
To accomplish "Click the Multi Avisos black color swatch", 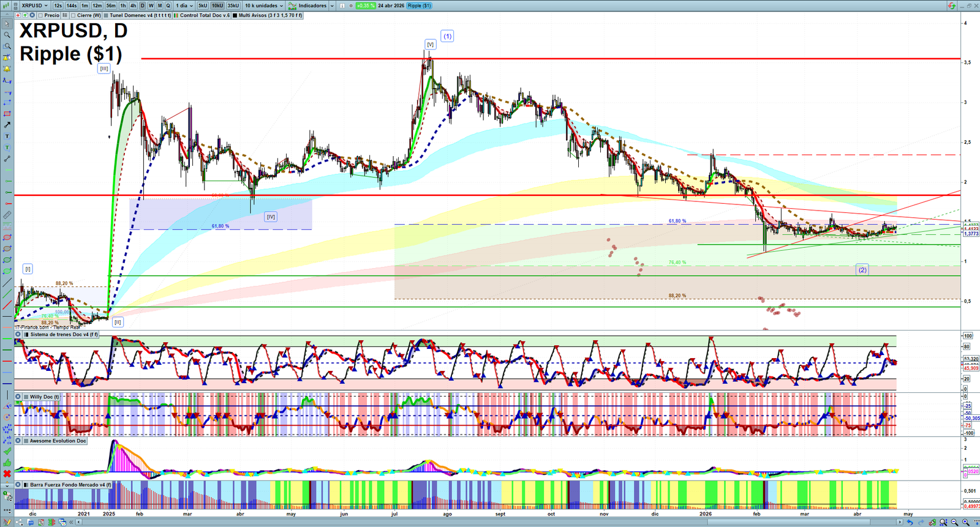I will (235, 15).
